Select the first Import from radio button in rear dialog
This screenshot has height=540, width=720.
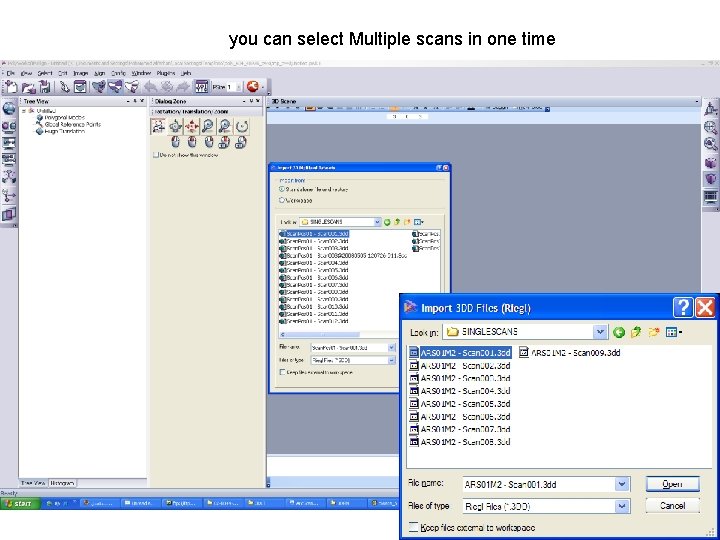pos(282,189)
